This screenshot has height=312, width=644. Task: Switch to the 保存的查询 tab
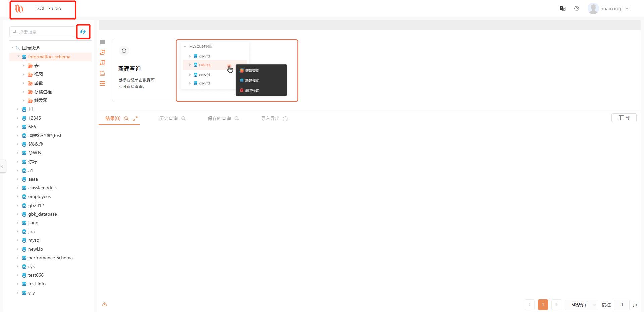click(x=219, y=118)
